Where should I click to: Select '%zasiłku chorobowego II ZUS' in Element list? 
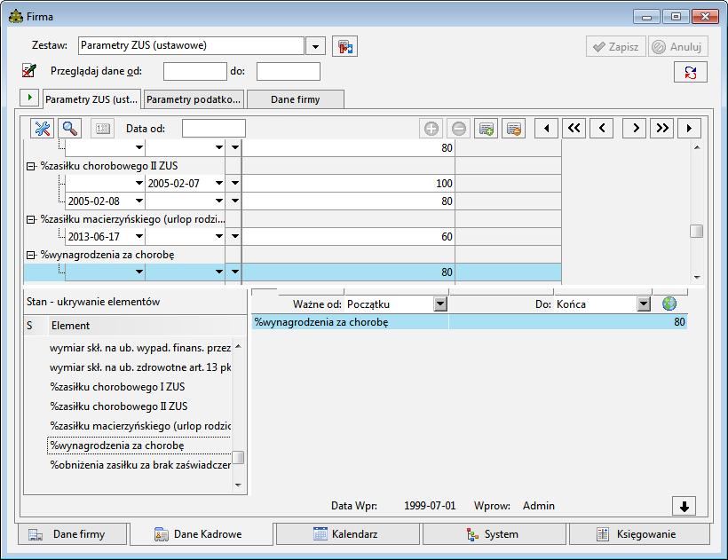point(119,406)
